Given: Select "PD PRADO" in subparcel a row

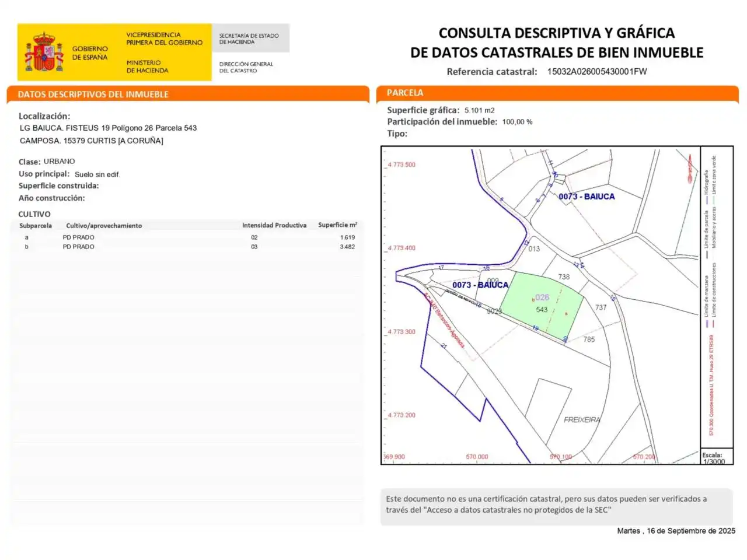Looking at the screenshot, I should [x=79, y=237].
